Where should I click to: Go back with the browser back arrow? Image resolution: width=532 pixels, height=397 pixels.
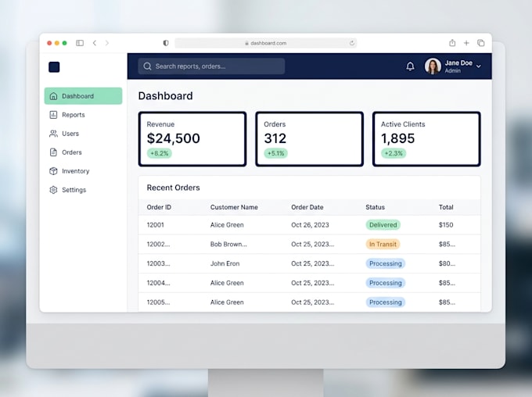95,43
